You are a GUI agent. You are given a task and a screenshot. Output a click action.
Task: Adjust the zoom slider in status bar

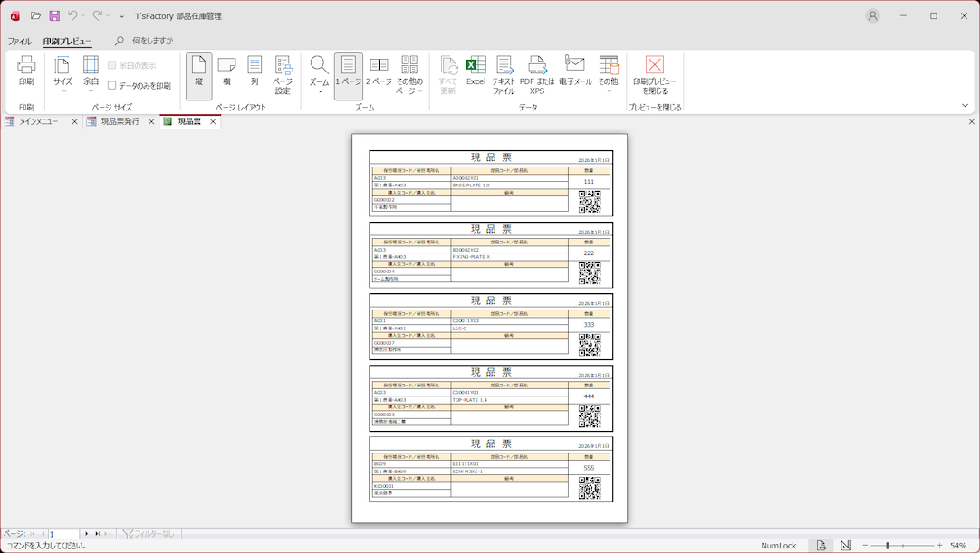[x=888, y=546]
